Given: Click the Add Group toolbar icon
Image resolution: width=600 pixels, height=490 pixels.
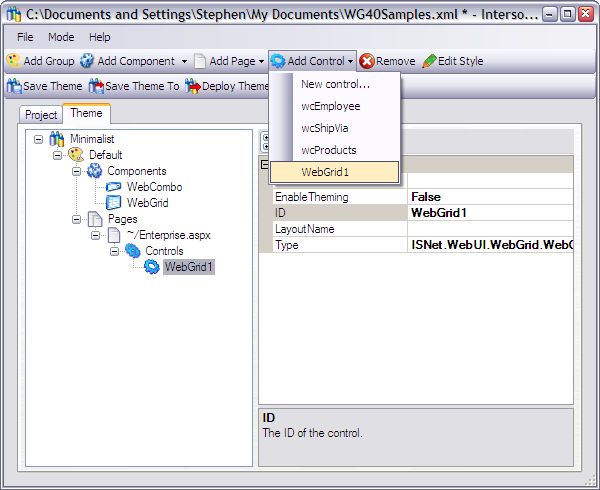Looking at the screenshot, I should tap(13, 61).
